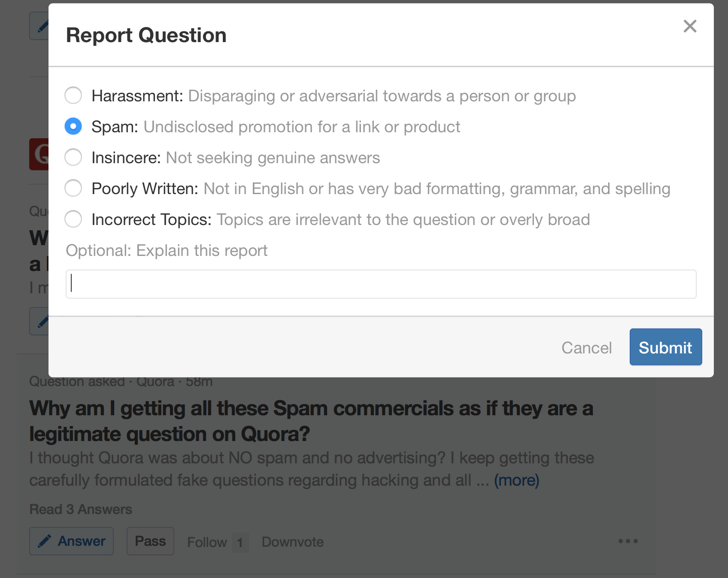Select the Insincere report reason
This screenshot has width=728, height=578.
(x=73, y=157)
